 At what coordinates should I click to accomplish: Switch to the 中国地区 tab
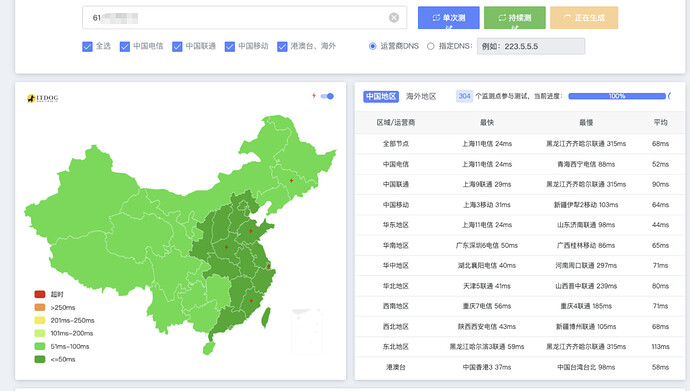click(381, 96)
